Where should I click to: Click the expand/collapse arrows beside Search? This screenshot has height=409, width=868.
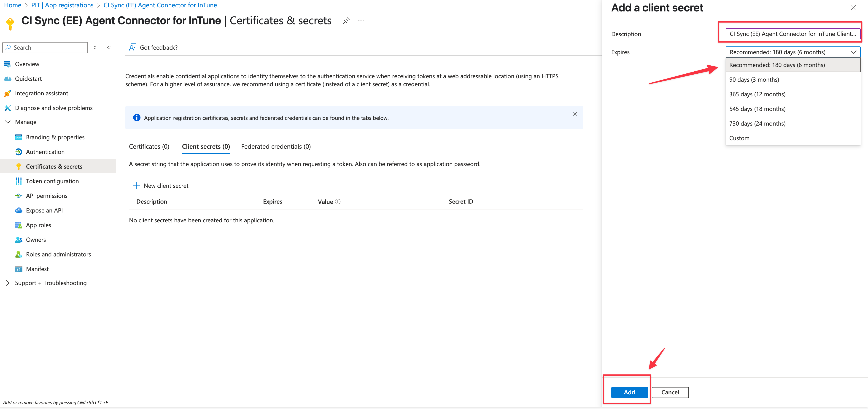(x=95, y=48)
